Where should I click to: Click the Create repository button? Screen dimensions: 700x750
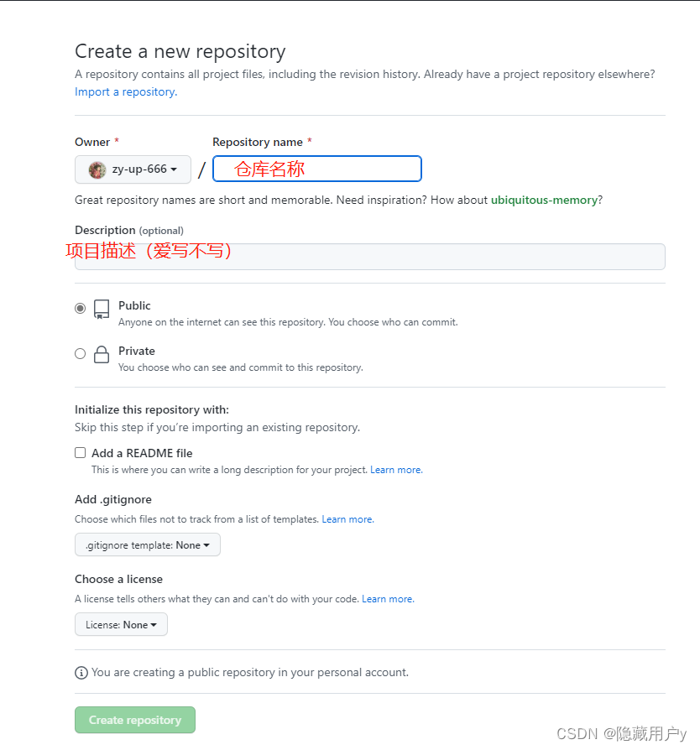(134, 720)
